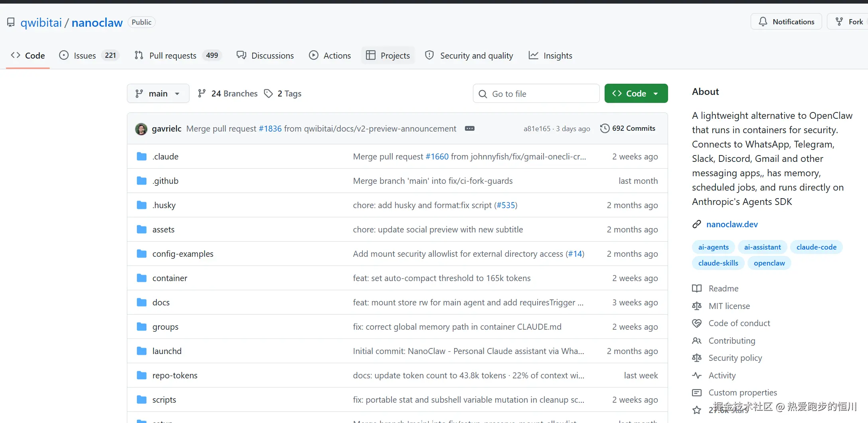The width and height of the screenshot is (868, 423).
Task: Open the .husky folder icon
Action: [x=142, y=205]
